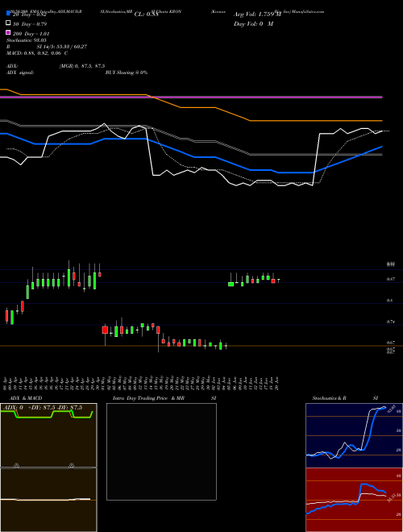
Task: Click the white 50 Day EMA legend swatch
Action: (x=8, y=23)
